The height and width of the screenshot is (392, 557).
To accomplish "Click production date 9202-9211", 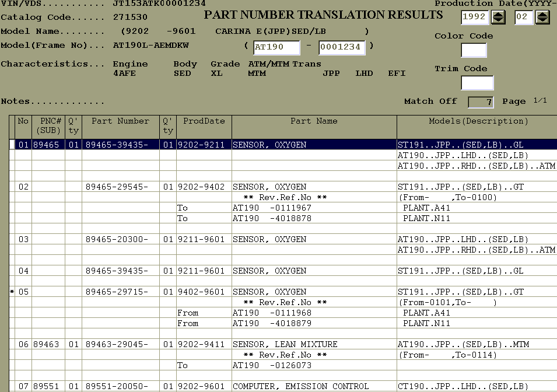I will (201, 145).
